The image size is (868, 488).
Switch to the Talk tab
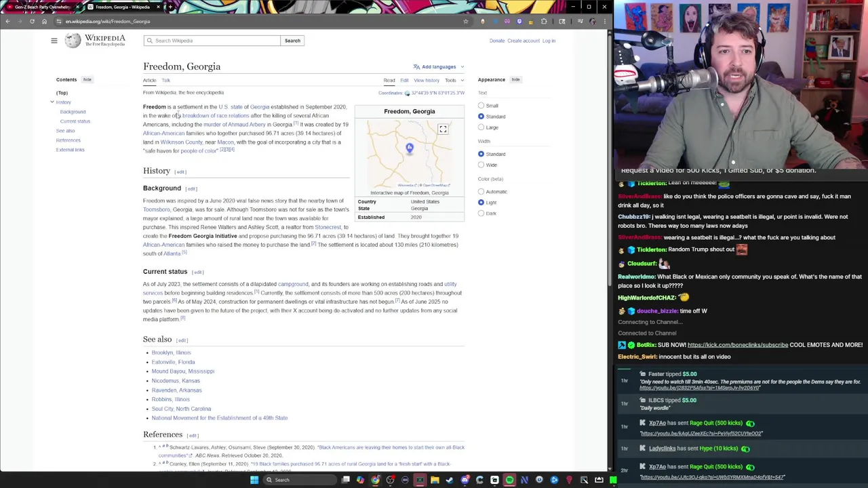[165, 80]
